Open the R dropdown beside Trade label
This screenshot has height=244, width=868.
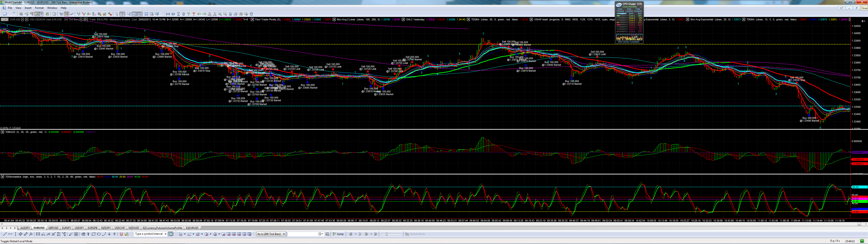(86, 19)
